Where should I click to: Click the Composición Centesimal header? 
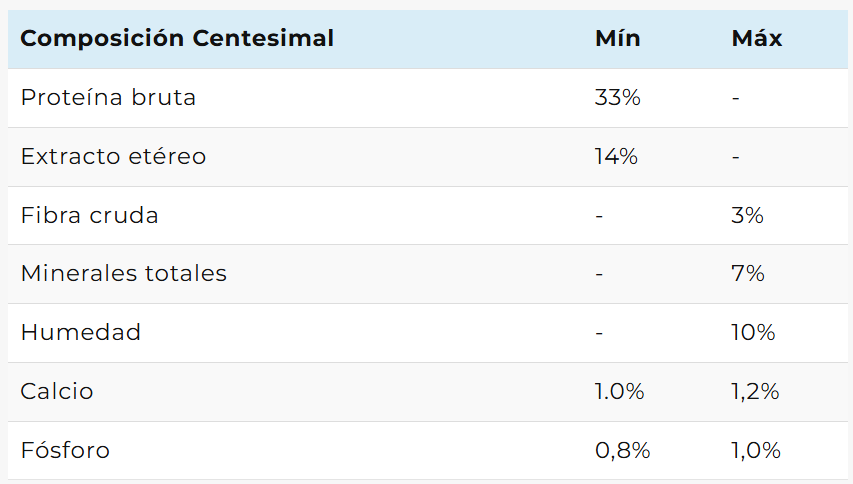pos(177,39)
